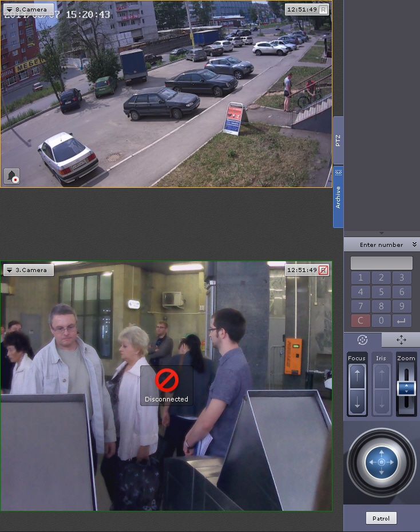The width and height of the screenshot is (420, 532).
Task: Switch to the four-arrow move mode tab
Action: tap(401, 340)
